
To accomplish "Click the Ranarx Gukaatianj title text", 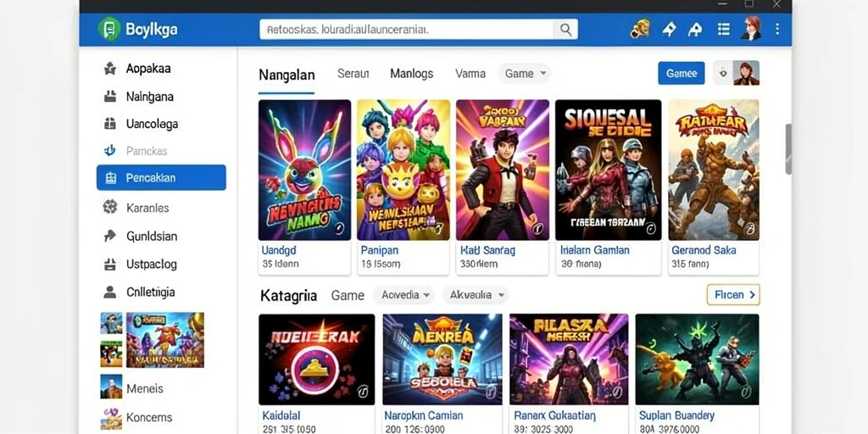I will (x=554, y=415).
